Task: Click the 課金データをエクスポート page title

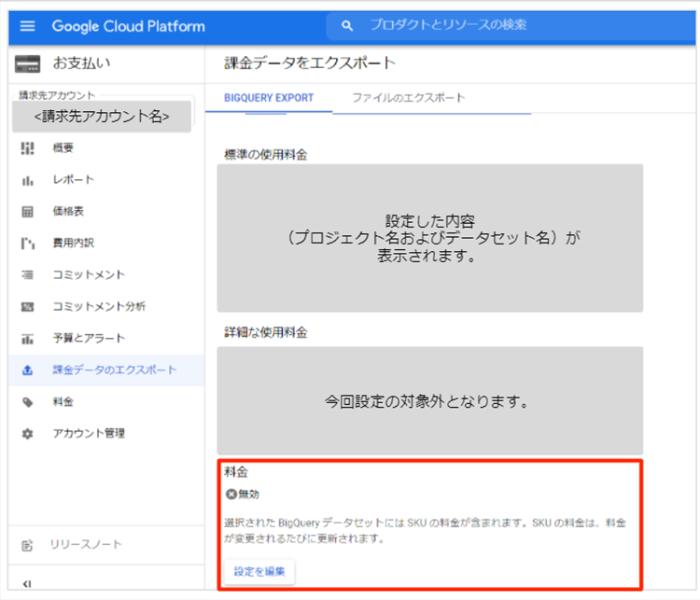Action: point(310,63)
